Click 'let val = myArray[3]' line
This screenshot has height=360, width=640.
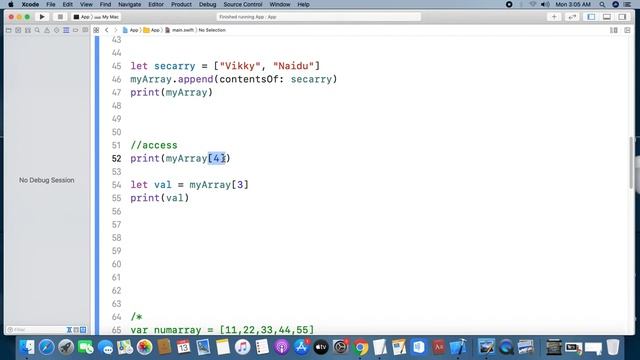pyautogui.click(x=189, y=185)
